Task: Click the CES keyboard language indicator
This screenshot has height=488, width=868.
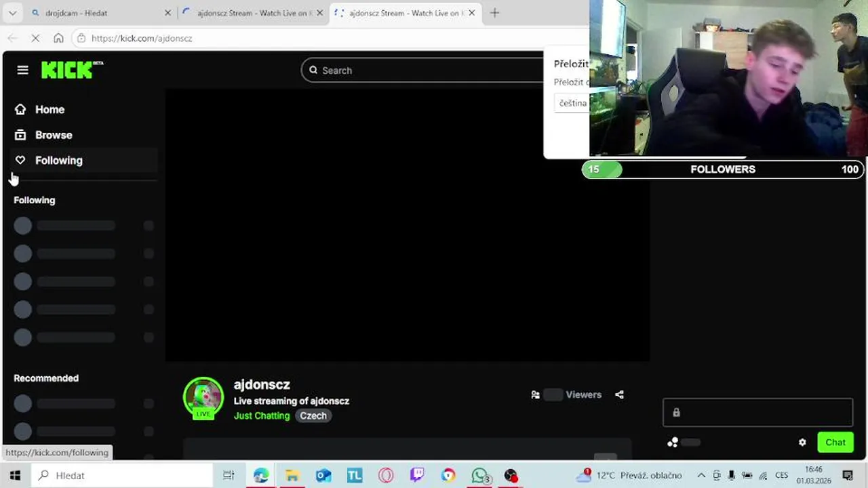Action: (x=781, y=475)
